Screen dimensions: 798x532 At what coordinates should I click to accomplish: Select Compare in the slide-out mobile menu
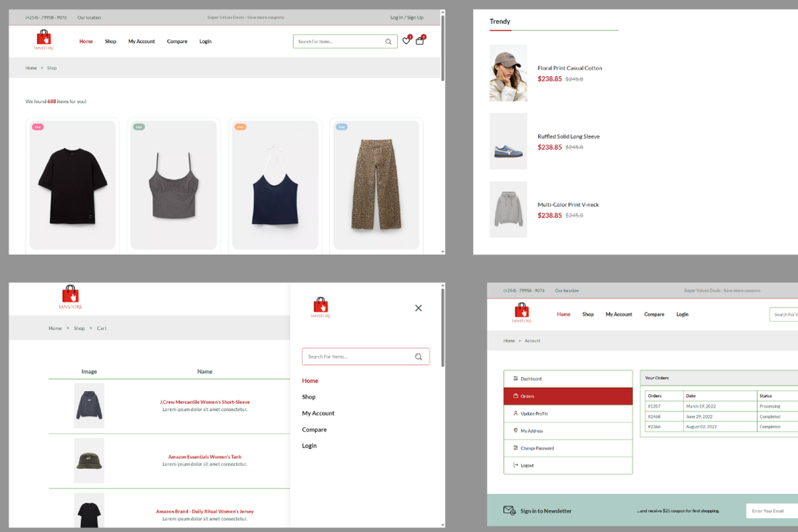315,430
